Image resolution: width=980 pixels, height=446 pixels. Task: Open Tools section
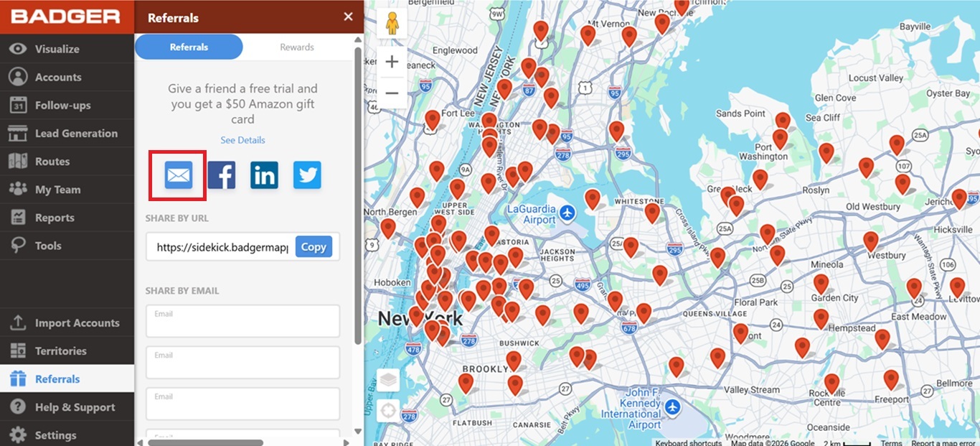(67, 245)
